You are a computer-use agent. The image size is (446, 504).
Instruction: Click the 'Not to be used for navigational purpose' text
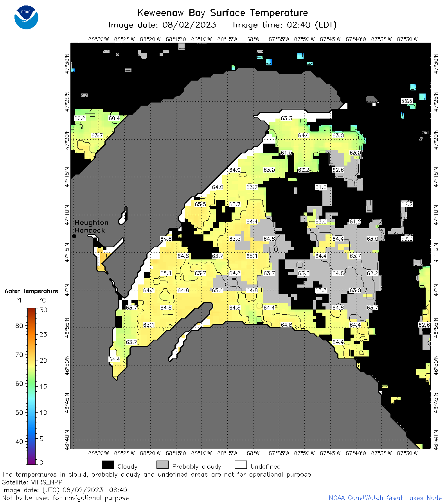click(x=65, y=498)
